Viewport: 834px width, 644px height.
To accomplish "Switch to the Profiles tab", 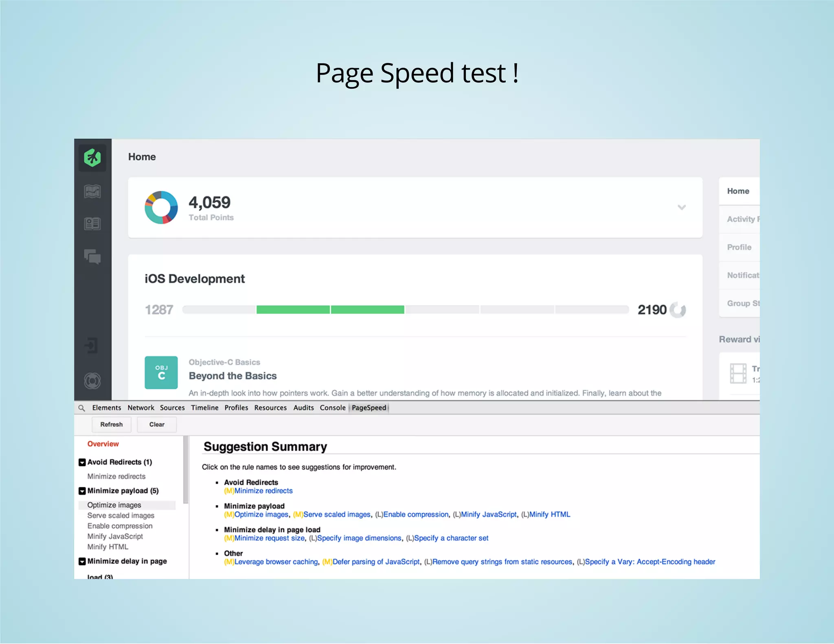I will click(x=236, y=407).
